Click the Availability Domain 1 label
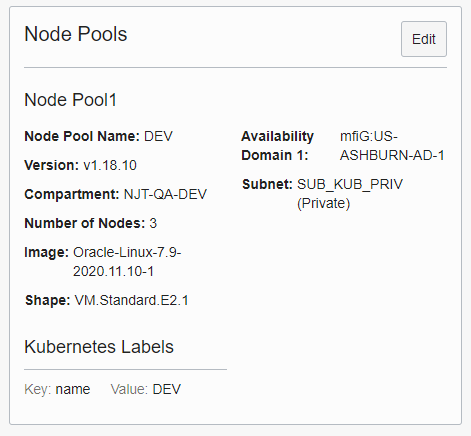471x436 pixels. (x=277, y=146)
